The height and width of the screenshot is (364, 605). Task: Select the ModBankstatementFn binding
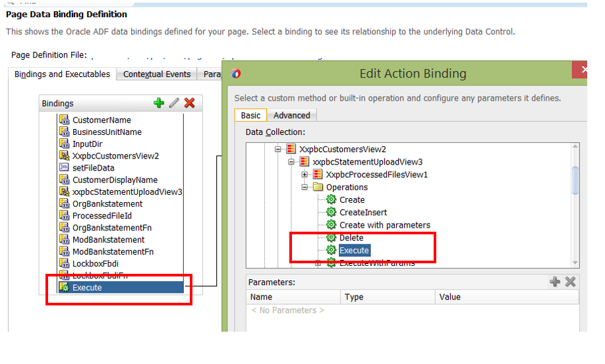click(113, 251)
